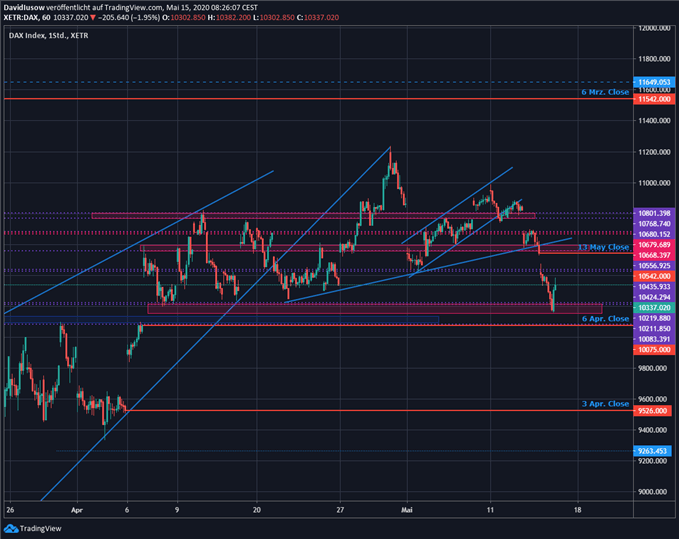Screen dimensions: 679x539
Task: Click the price tag 10435.933
Action: tap(653, 287)
